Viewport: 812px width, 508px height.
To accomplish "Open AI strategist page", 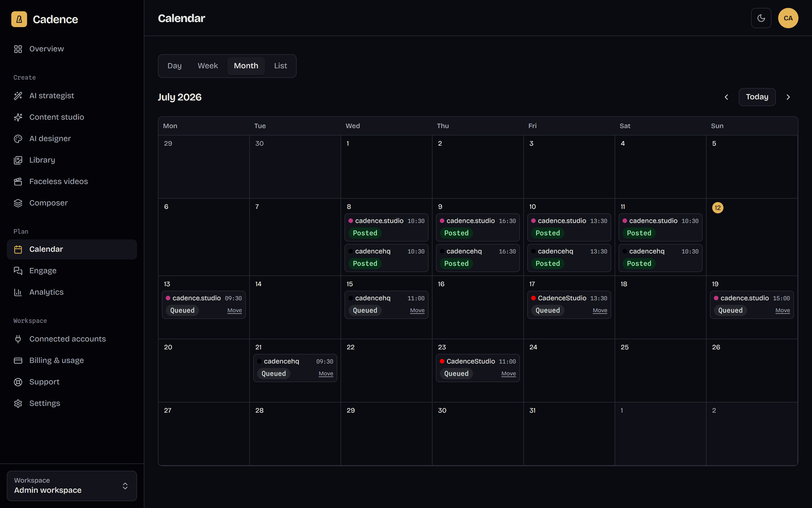I will click(72, 96).
